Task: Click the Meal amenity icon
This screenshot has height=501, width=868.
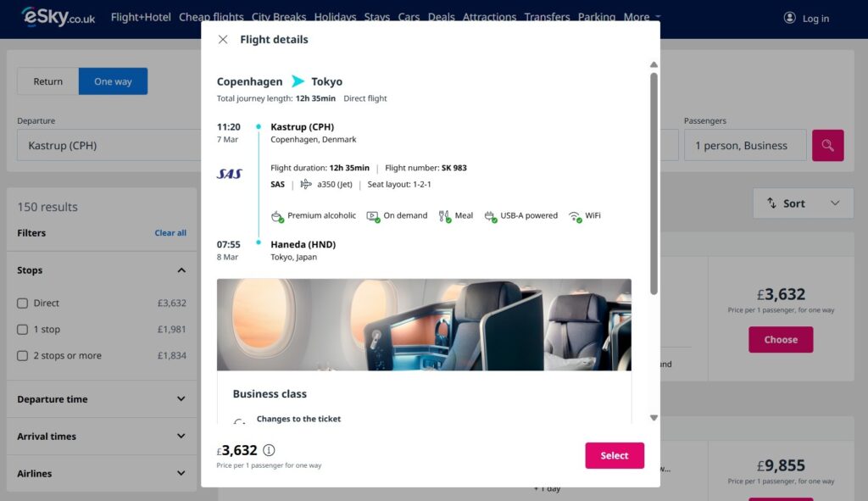Action: tap(443, 215)
